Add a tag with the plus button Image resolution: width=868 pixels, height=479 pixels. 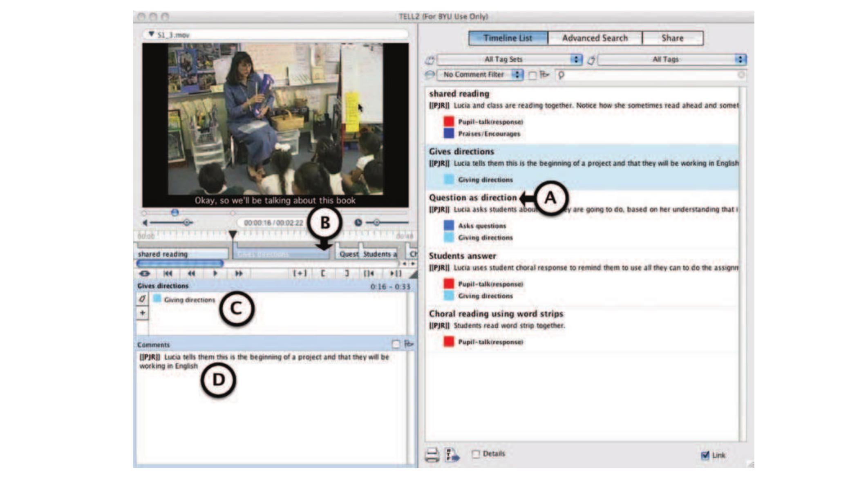click(142, 313)
